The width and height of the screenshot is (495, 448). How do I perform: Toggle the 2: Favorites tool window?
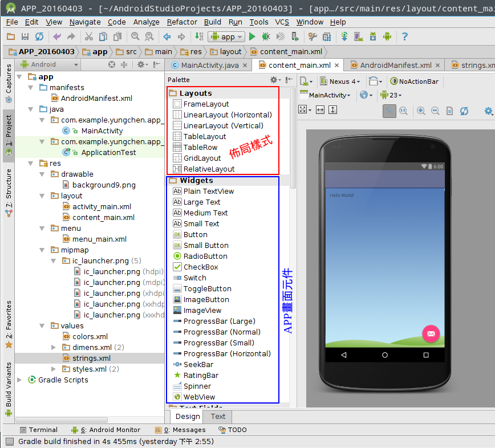click(x=9, y=324)
